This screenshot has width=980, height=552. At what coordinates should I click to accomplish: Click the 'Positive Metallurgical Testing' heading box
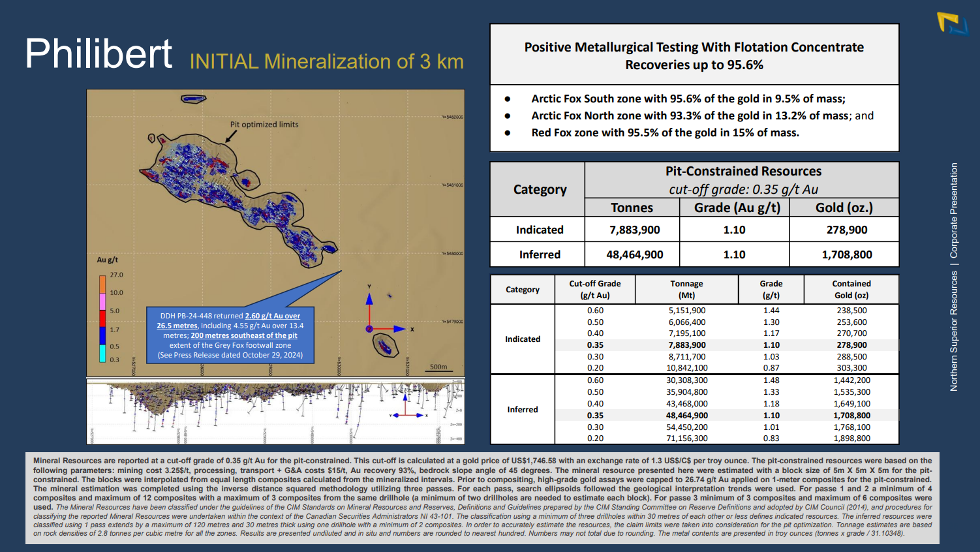(694, 55)
